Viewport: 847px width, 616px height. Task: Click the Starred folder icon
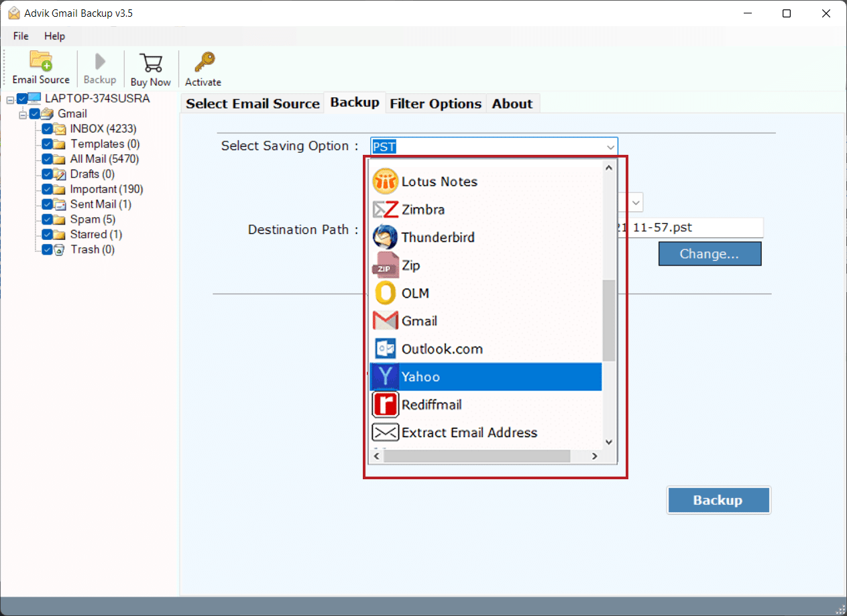pyautogui.click(x=60, y=235)
